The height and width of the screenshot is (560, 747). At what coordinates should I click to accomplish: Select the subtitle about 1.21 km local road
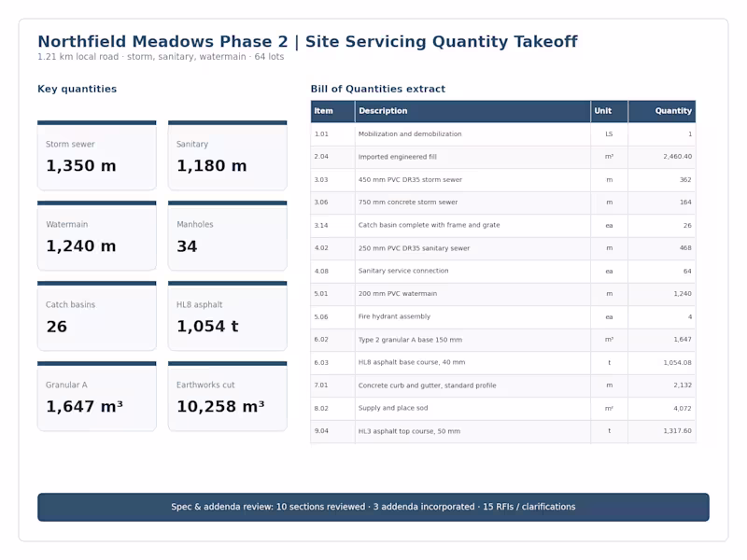tap(161, 57)
